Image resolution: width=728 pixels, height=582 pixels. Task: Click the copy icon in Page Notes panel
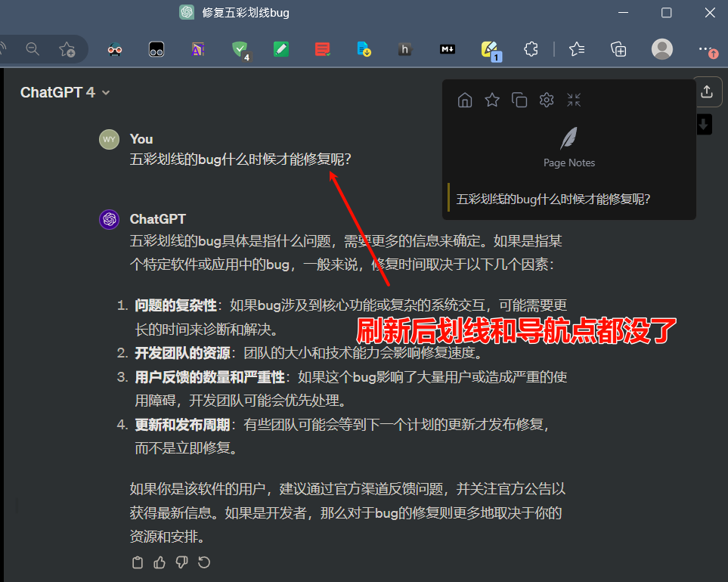(x=519, y=100)
